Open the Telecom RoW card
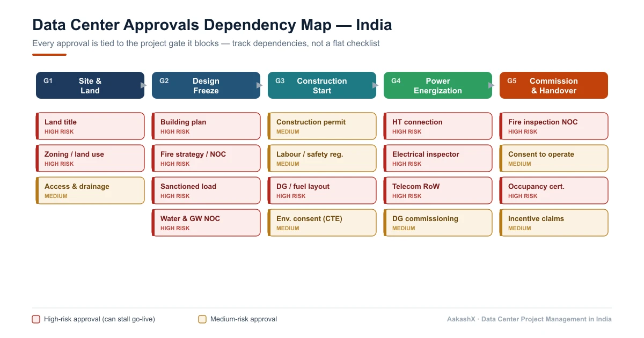Image resolution: width=644 pixels, height=338 pixels. coord(438,190)
